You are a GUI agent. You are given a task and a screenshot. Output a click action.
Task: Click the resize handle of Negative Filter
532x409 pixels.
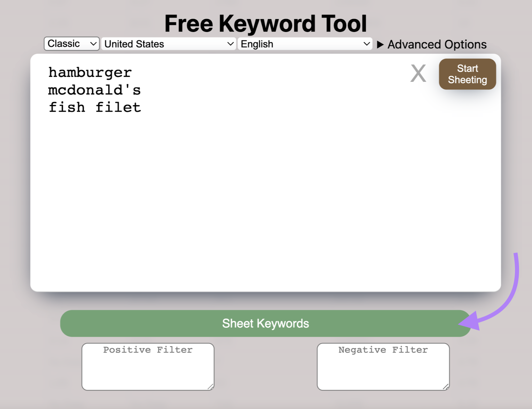point(446,387)
